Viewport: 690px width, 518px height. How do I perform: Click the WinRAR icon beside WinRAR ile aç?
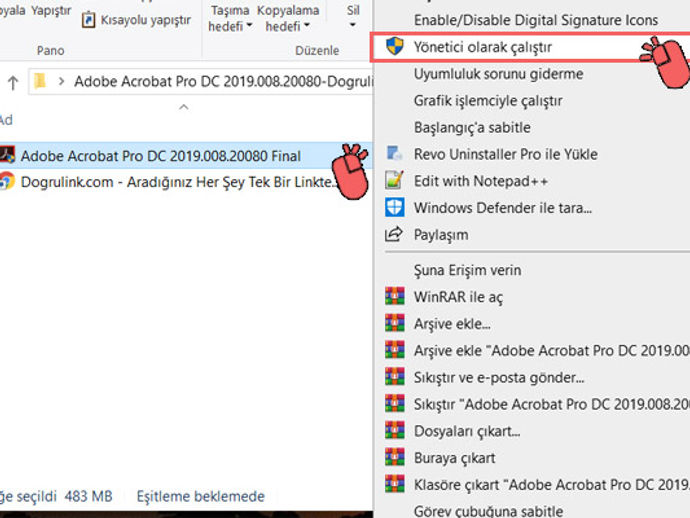[395, 296]
